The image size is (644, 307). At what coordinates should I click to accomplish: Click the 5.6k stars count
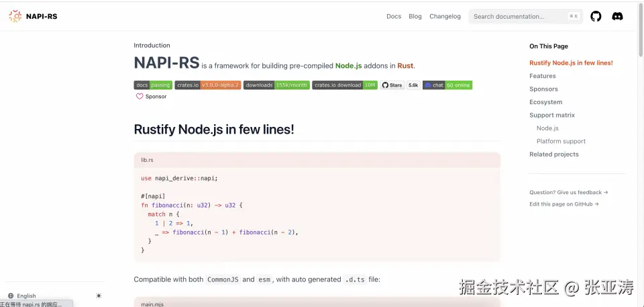tap(413, 85)
